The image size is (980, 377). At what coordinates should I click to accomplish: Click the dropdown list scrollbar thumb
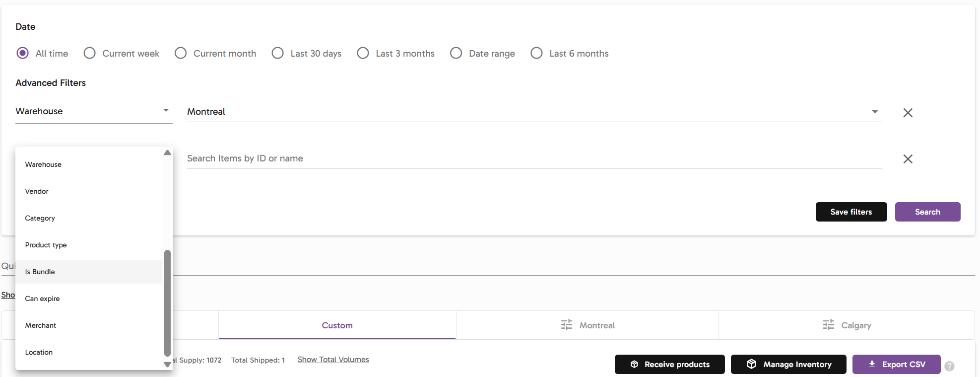[x=167, y=303]
